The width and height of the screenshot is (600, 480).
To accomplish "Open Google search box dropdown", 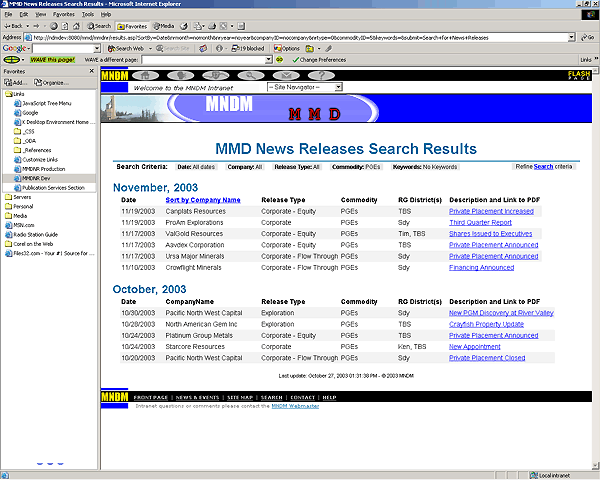I will pos(97,49).
